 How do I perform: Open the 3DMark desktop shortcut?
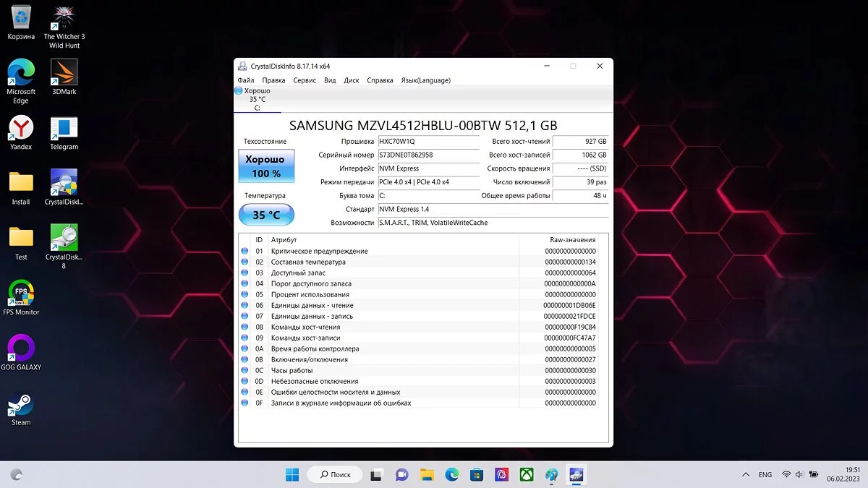click(64, 77)
